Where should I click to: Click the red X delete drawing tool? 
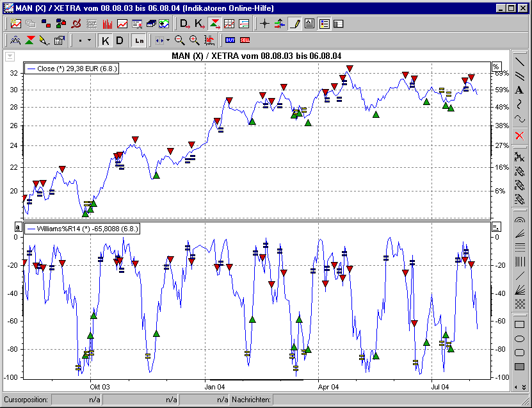[519, 135]
